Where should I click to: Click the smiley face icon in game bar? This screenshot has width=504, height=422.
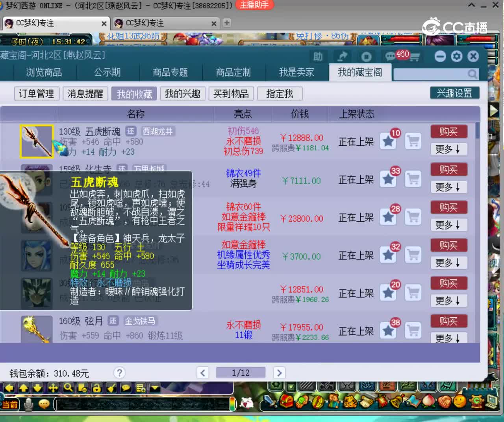click(x=459, y=402)
